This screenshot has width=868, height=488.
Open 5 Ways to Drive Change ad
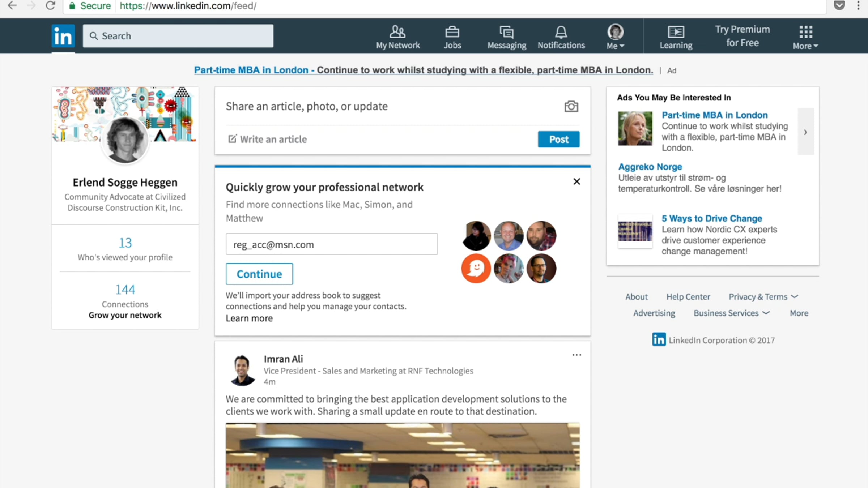(x=712, y=218)
